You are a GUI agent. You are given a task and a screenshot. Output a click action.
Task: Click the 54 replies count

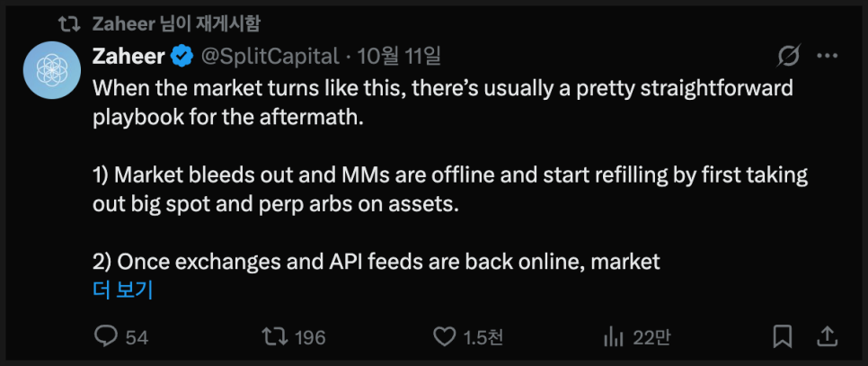point(137,337)
